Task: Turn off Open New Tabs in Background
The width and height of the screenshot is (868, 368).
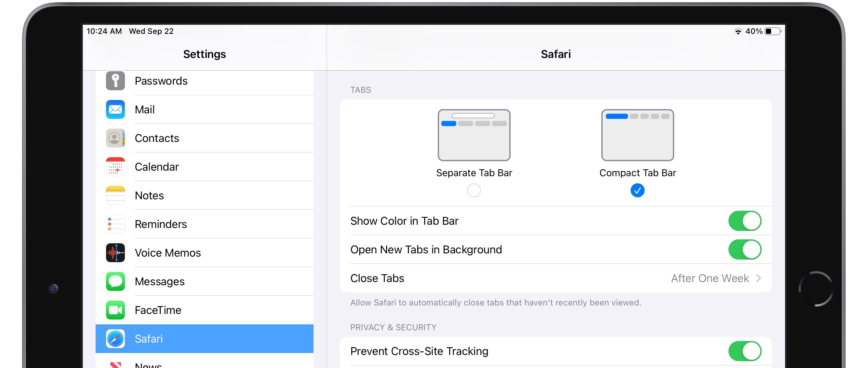Action: pyautogui.click(x=744, y=249)
